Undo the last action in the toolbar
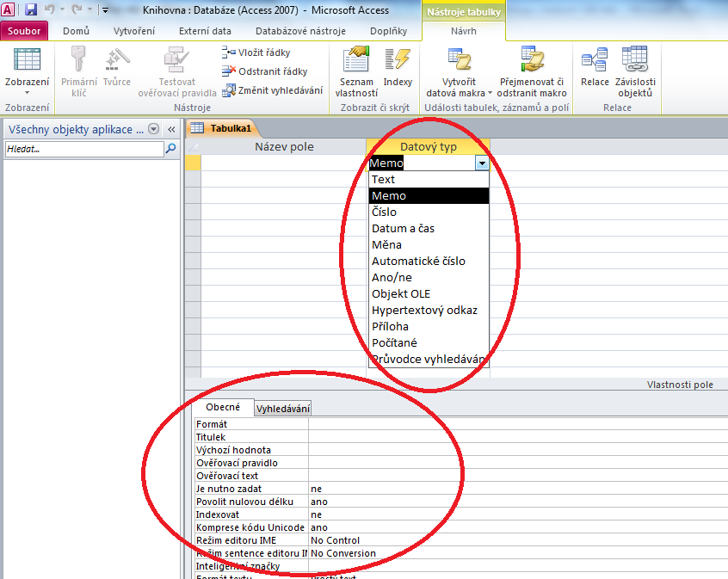The image size is (728, 579). pyautogui.click(x=50, y=9)
